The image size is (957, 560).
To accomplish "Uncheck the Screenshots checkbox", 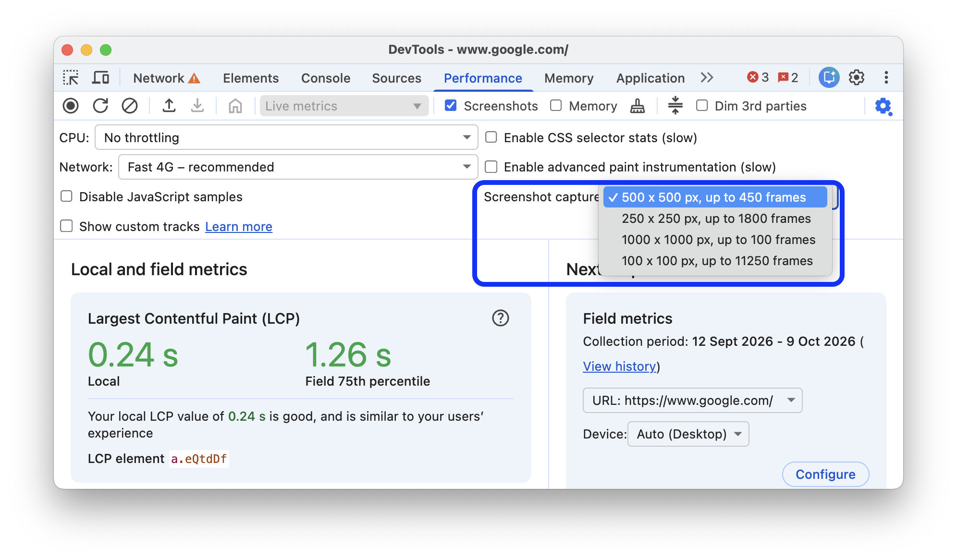I will pos(451,105).
